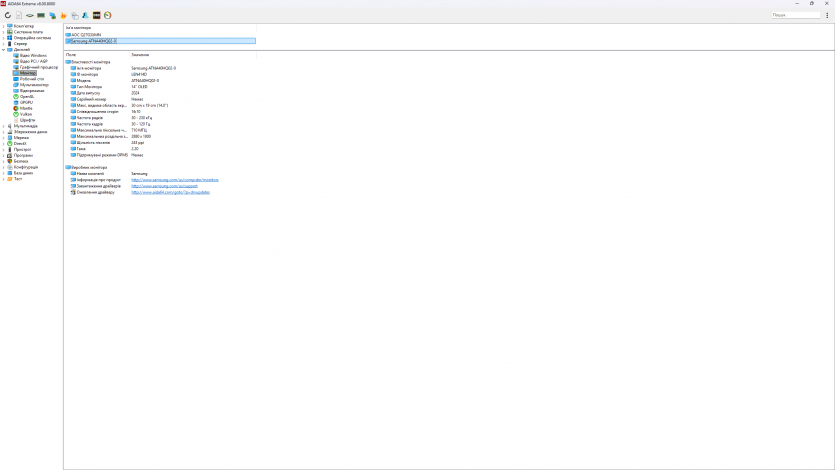
Task: Open Графічний процесор tree item
Action: [38, 67]
